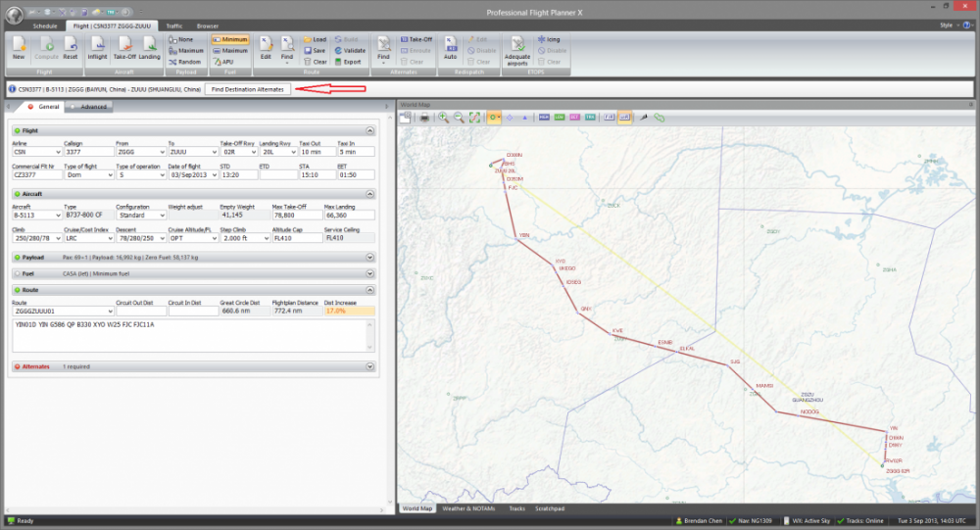The width and height of the screenshot is (980, 530).
Task: Click Nav: NG1309 status entry
Action: (x=751, y=520)
